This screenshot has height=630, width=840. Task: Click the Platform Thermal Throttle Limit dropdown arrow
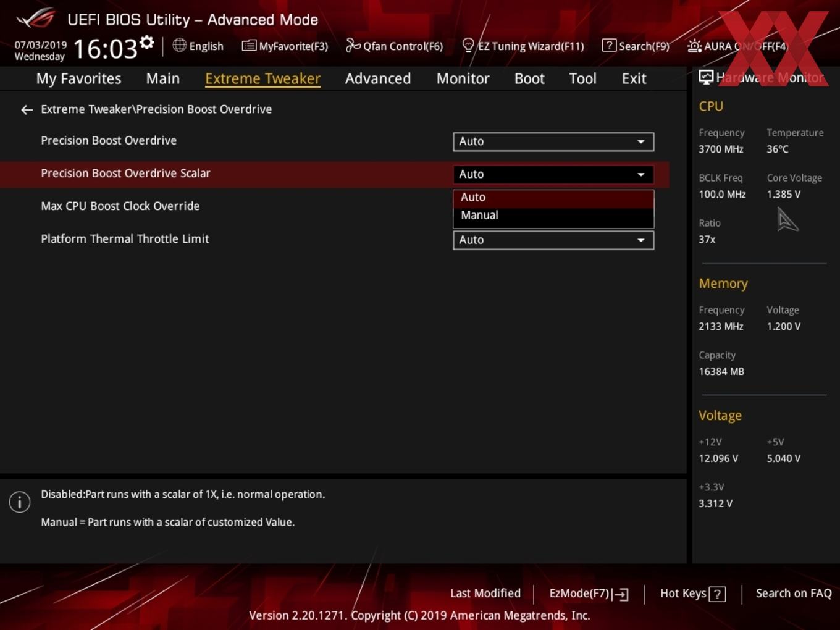(641, 240)
